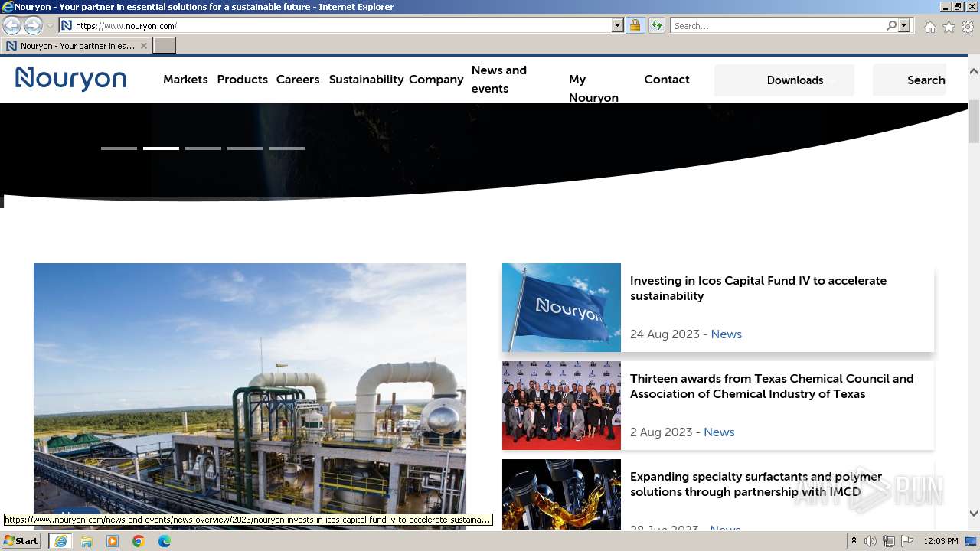Click the vertical scrollbar thumb
Viewport: 980px width, 551px height.
[974, 122]
